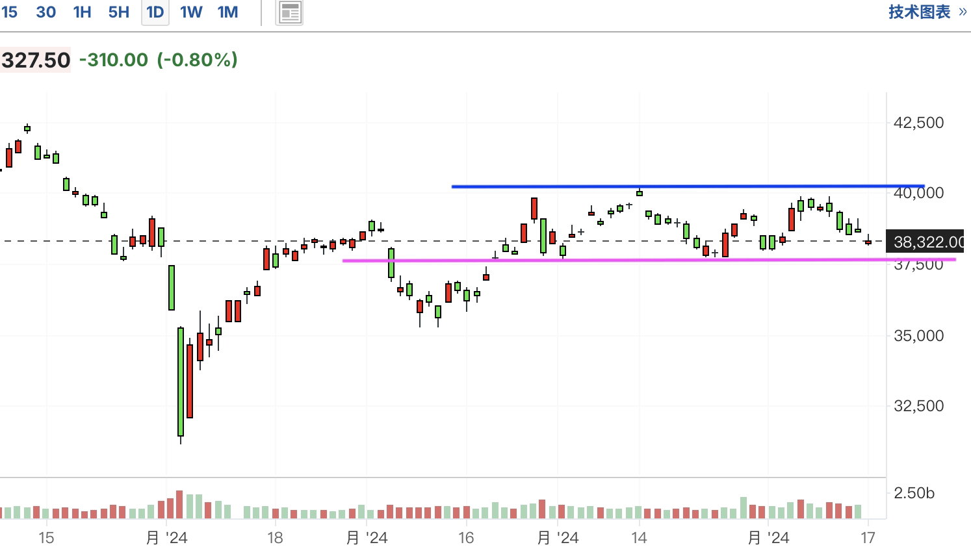Click the date label 16 on time axis

click(466, 538)
